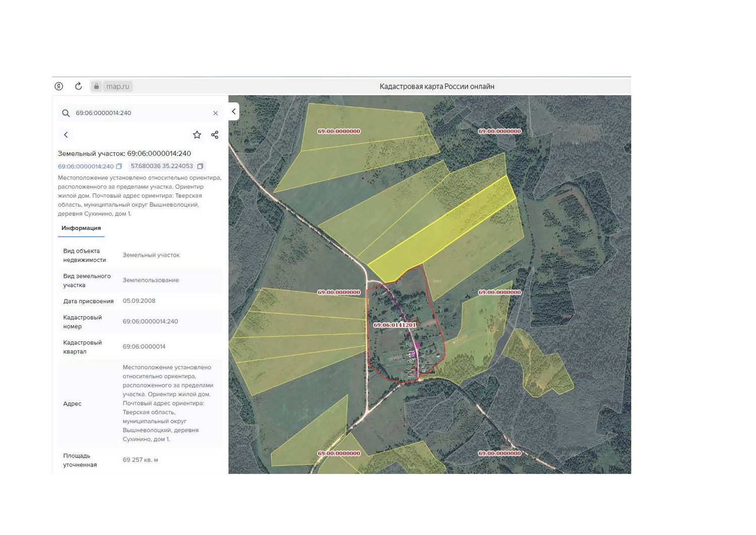Go back with the left arrow icon
Image resolution: width=756 pixels, height=535 pixels.
pyautogui.click(x=66, y=135)
